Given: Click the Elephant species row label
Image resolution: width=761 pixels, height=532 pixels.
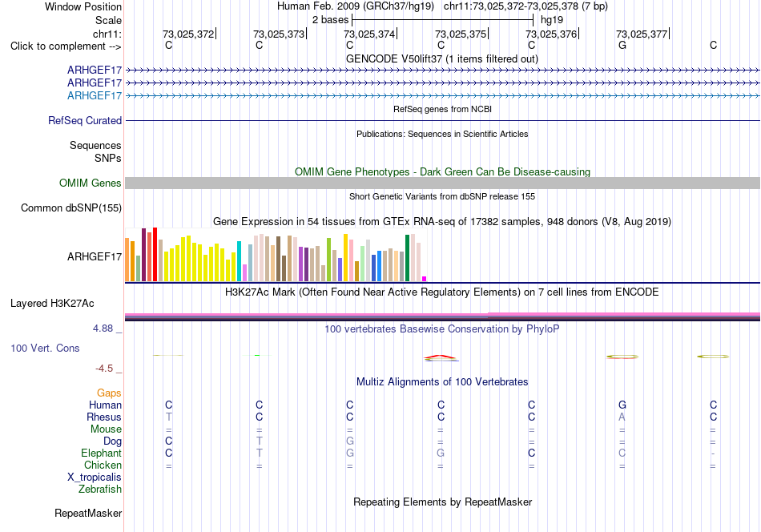Looking at the screenshot, I should (x=101, y=453).
